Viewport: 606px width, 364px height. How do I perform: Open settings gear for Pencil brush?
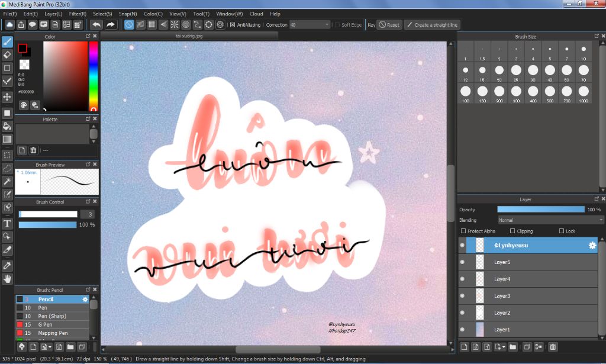tap(85, 299)
